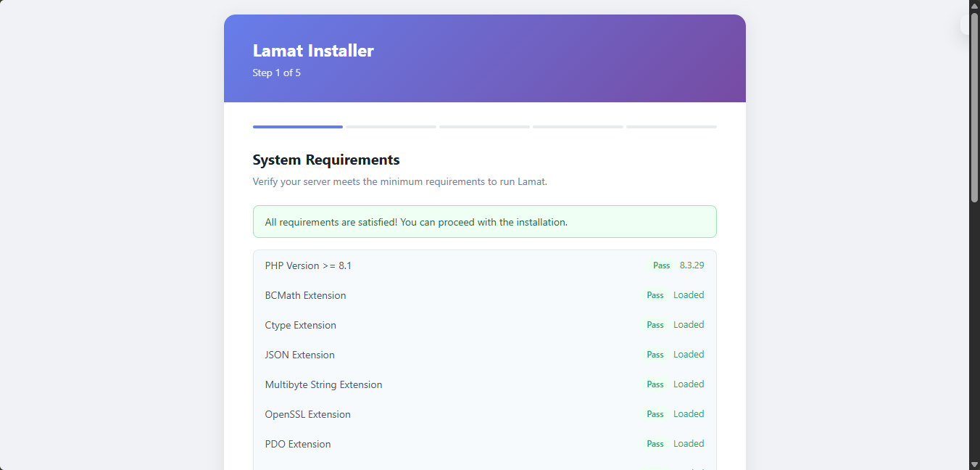Click the fifth progress step segment
This screenshot has width=980, height=470.
click(x=671, y=127)
